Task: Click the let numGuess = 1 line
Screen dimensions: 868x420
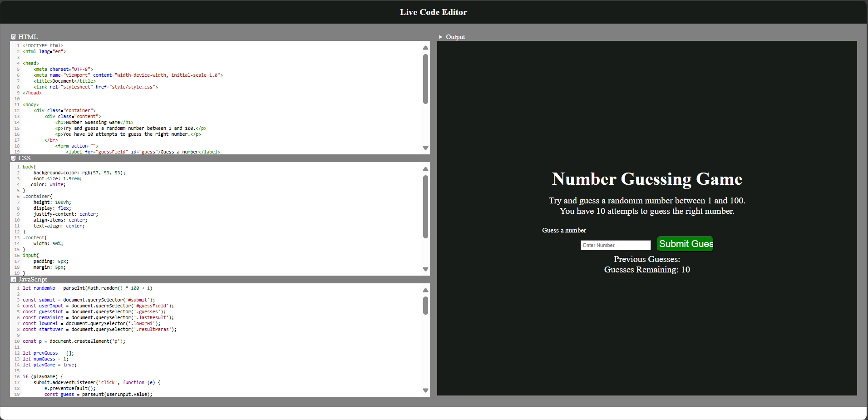Action: pyautogui.click(x=45, y=359)
